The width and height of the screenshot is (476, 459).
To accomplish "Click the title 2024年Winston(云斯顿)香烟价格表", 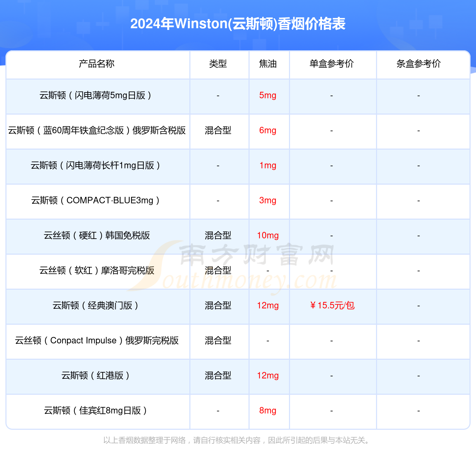I will [238, 24].
